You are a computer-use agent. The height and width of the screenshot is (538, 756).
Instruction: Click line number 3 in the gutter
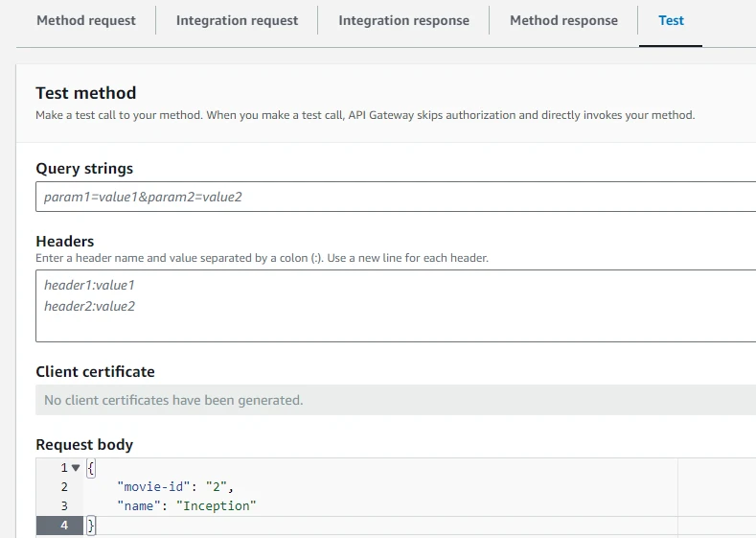[64, 505]
